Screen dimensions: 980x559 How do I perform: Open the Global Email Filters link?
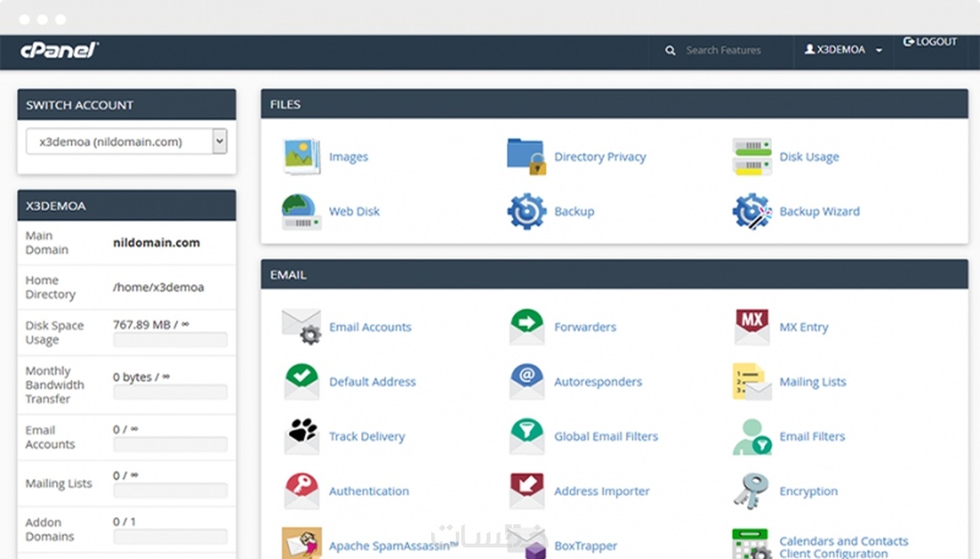(x=606, y=436)
